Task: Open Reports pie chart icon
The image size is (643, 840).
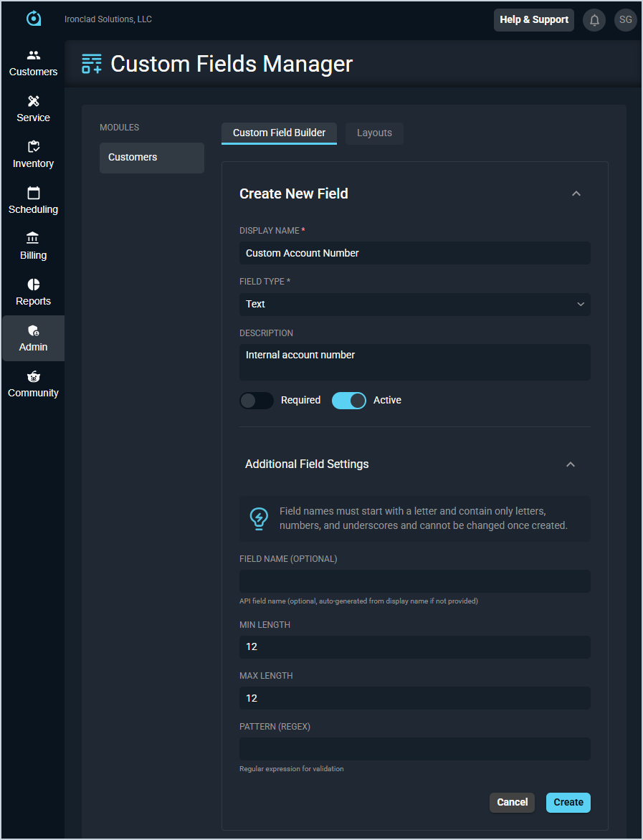Action: pos(33,285)
